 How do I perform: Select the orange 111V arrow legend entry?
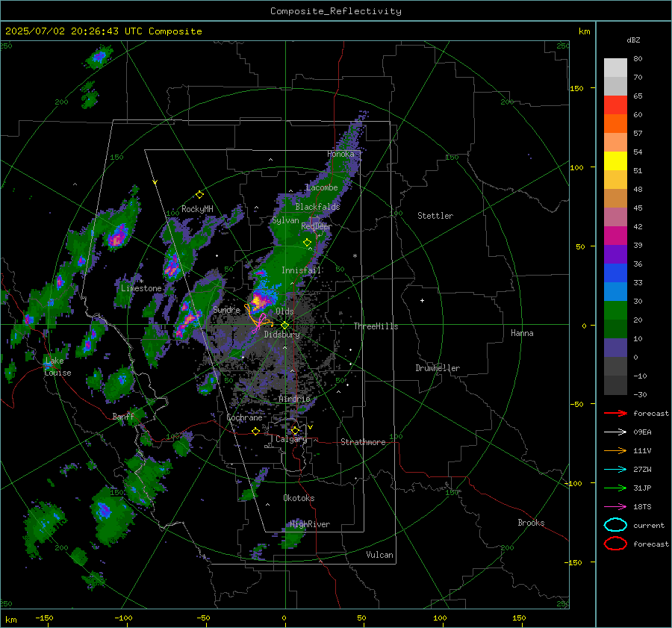pos(615,450)
